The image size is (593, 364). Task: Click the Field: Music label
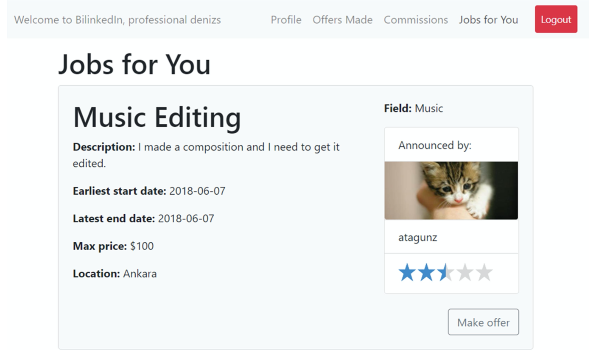[414, 108]
